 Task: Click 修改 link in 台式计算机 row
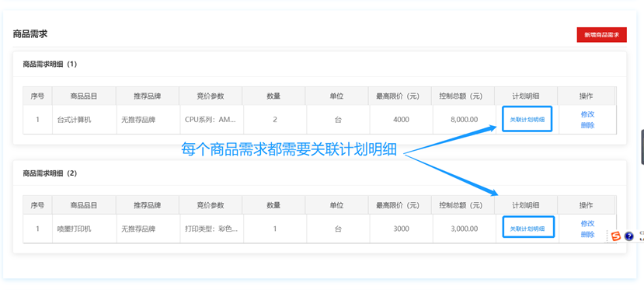click(x=587, y=114)
